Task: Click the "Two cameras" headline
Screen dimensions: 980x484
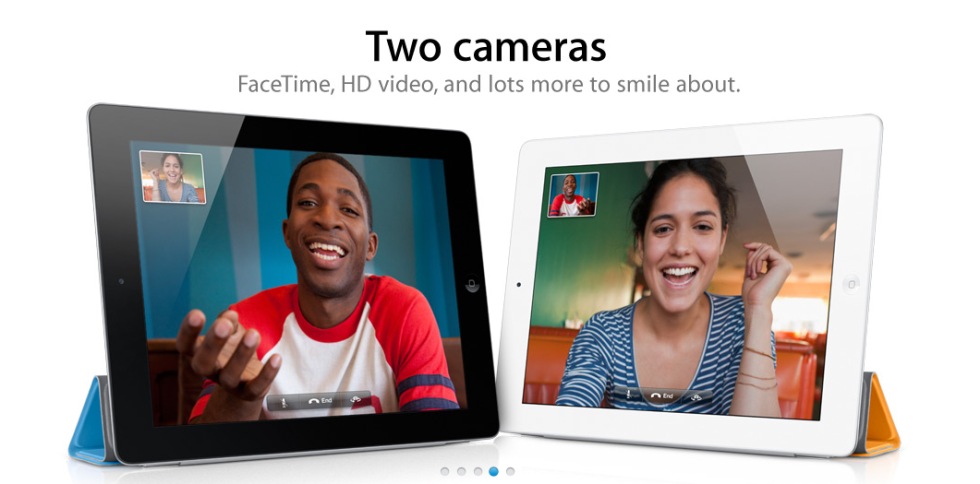Action: pos(486,47)
